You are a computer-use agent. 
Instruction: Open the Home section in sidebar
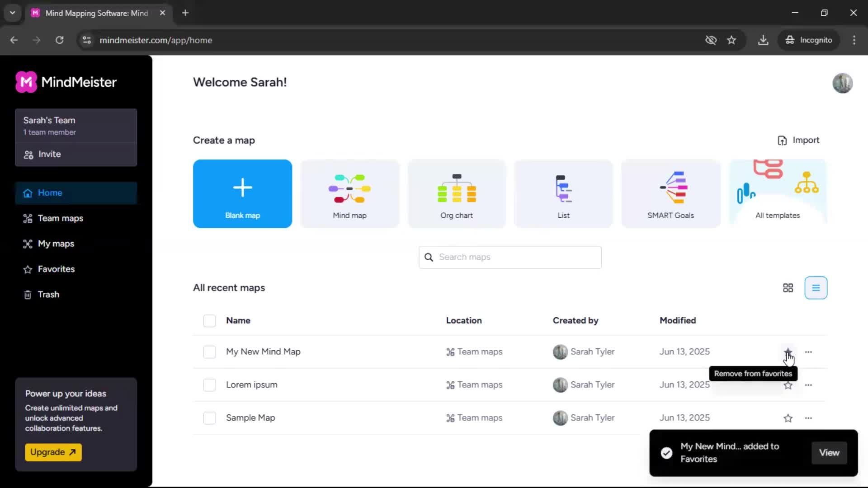click(x=76, y=193)
